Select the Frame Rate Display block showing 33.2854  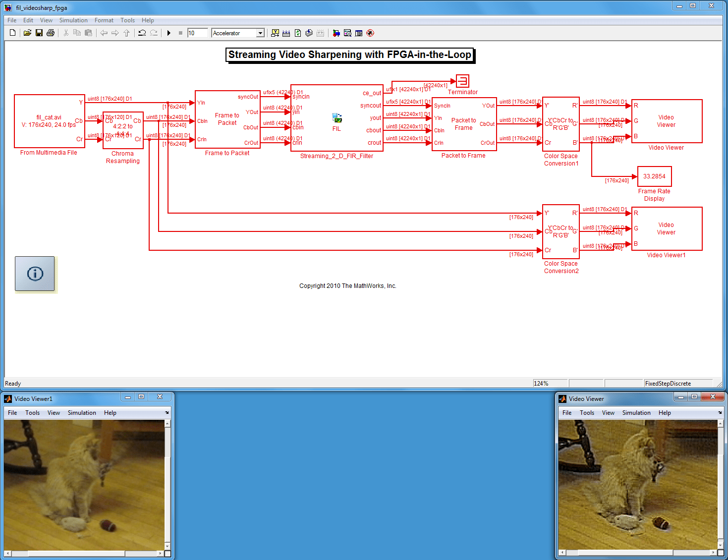coord(655,176)
